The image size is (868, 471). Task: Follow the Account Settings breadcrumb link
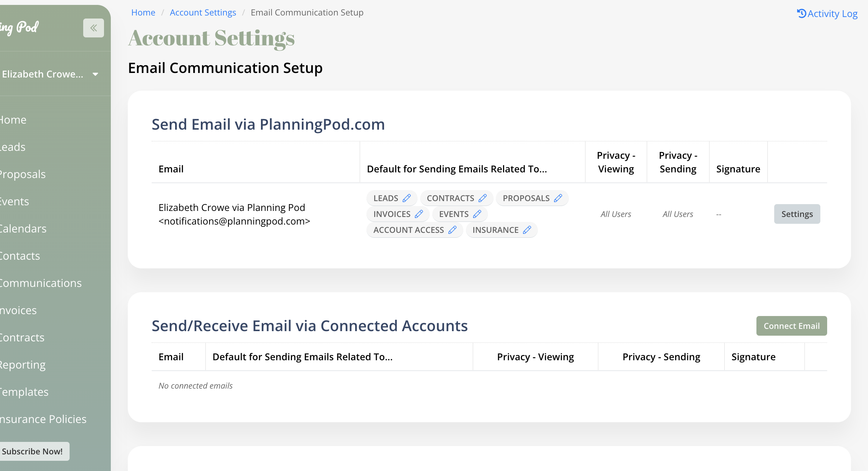tap(203, 12)
